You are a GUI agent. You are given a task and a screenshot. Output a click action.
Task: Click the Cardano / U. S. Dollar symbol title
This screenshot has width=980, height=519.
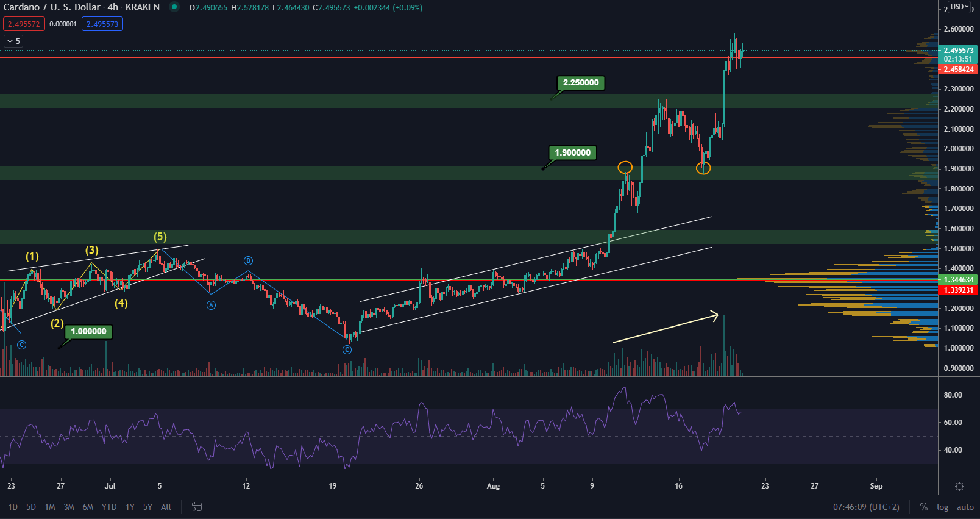point(52,7)
